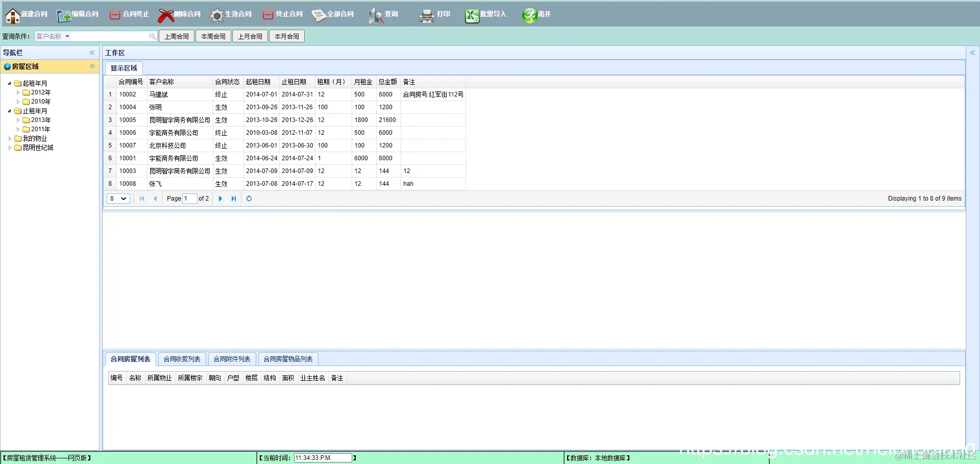Click the 昆明世纪城 folder icon
980x464 pixels.
(x=18, y=148)
